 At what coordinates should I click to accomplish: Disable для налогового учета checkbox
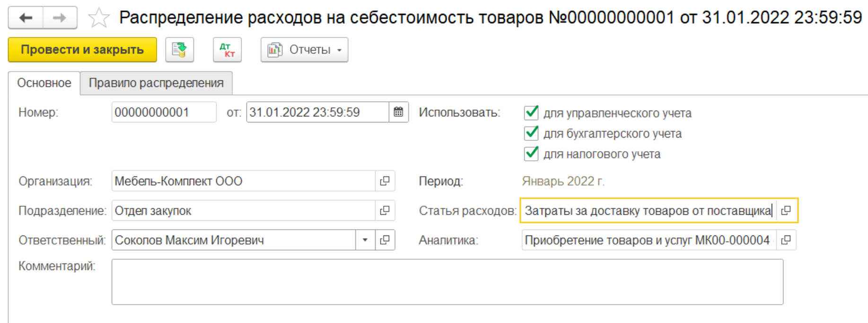click(531, 154)
